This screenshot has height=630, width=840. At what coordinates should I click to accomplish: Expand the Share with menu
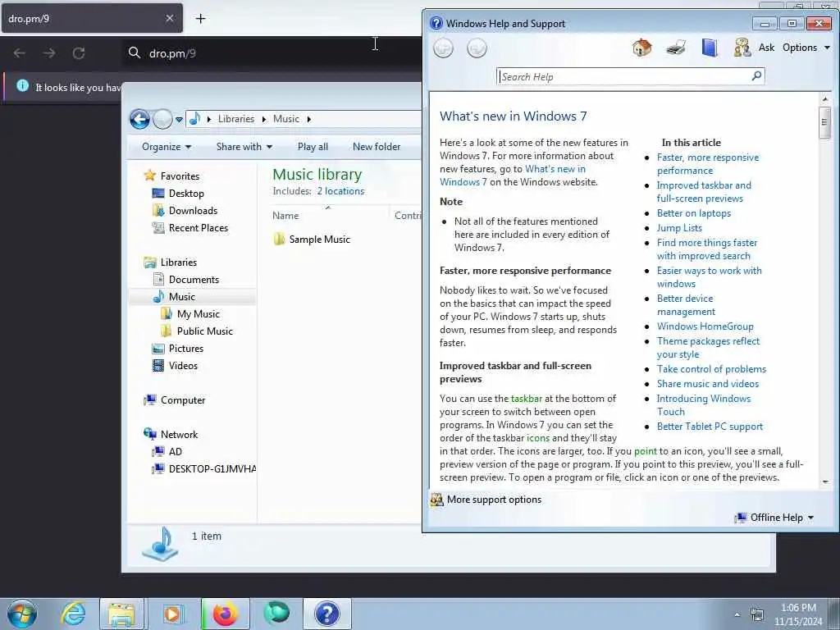pos(244,147)
